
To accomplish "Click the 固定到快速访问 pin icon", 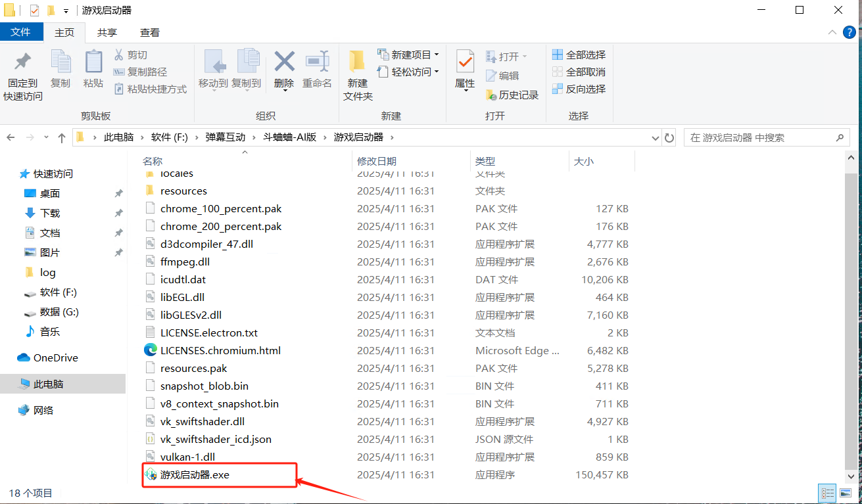I will (x=23, y=63).
